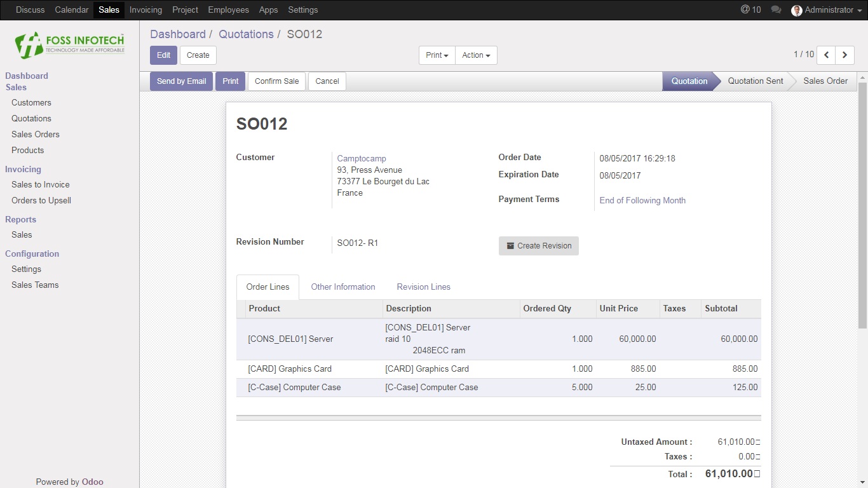This screenshot has height=488, width=868.
Task: Select the [C-Case] Computer Case product row
Action: tap(499, 388)
